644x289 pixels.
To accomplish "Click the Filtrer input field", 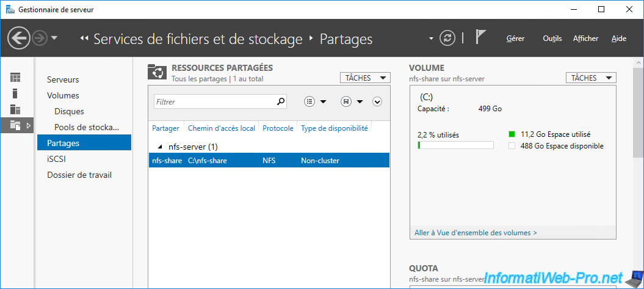I will (214, 102).
